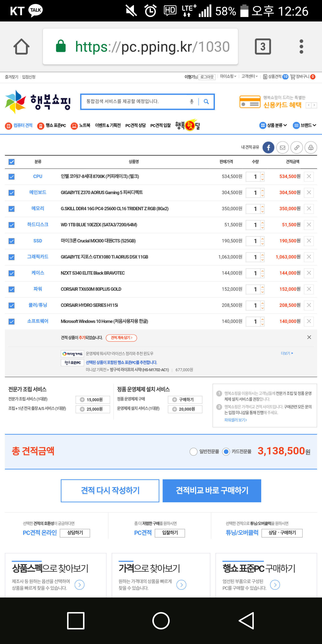Image resolution: width=322 pixels, height=644 pixels.
Task: Open the browser tab switcher showing 3
Action: click(x=263, y=47)
